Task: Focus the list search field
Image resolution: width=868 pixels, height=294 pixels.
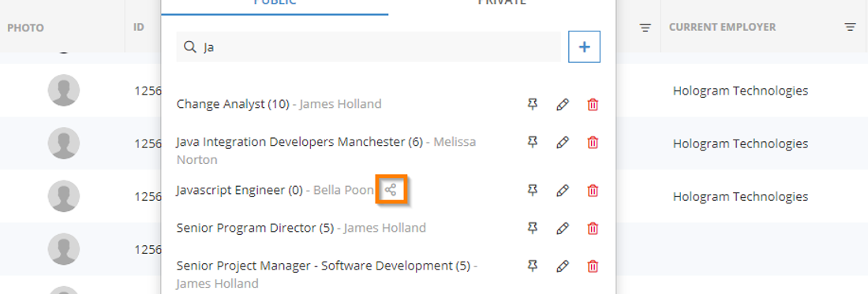Action: point(369,47)
